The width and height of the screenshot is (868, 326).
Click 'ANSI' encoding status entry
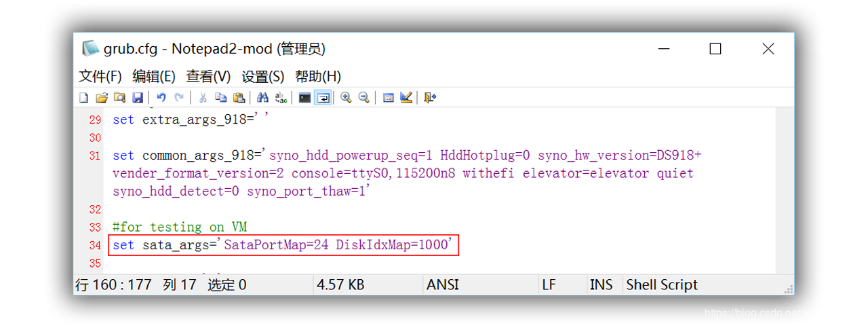point(442,285)
